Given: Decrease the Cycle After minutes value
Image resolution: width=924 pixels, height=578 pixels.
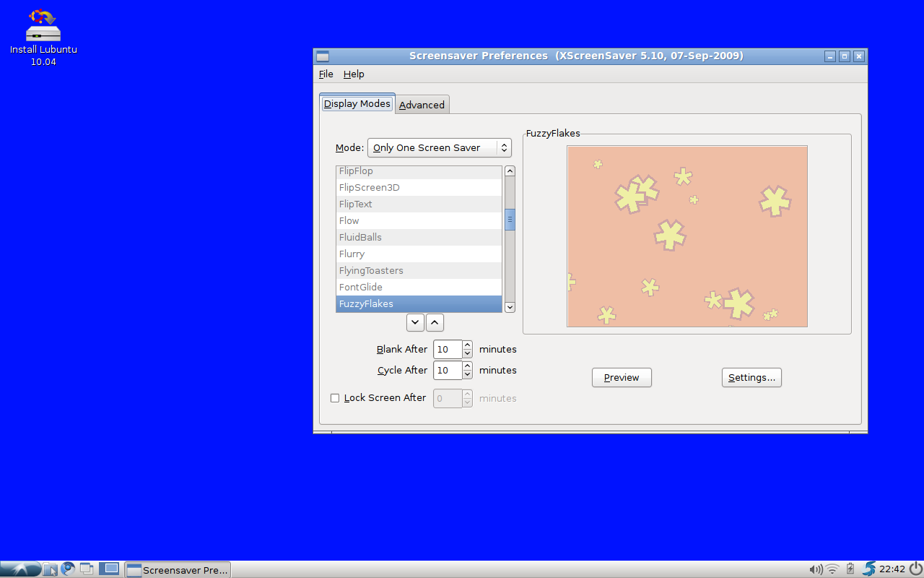Looking at the screenshot, I should click(x=468, y=375).
